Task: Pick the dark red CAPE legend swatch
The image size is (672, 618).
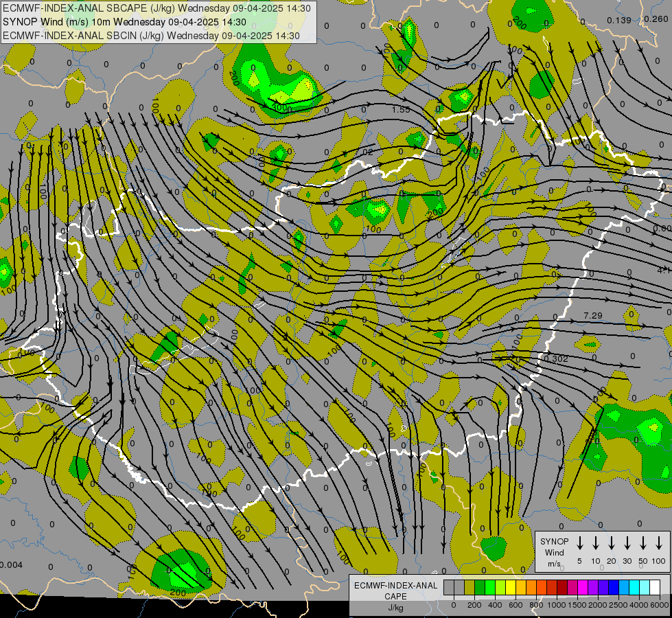Action: pyautogui.click(x=562, y=587)
